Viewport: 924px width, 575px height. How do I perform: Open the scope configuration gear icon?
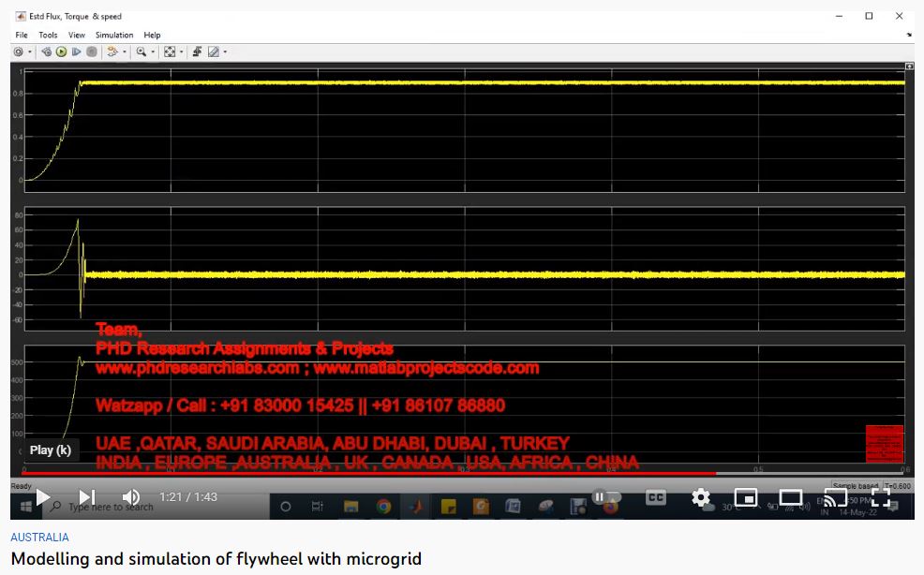pos(19,52)
